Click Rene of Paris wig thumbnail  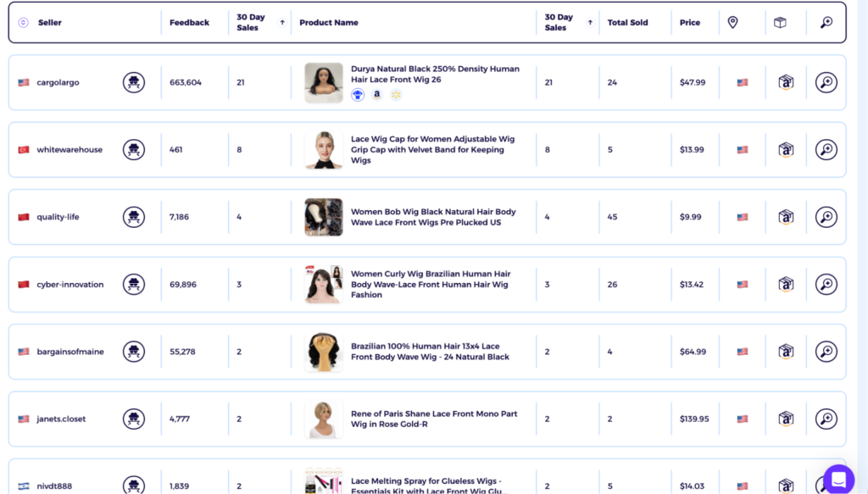pos(324,419)
